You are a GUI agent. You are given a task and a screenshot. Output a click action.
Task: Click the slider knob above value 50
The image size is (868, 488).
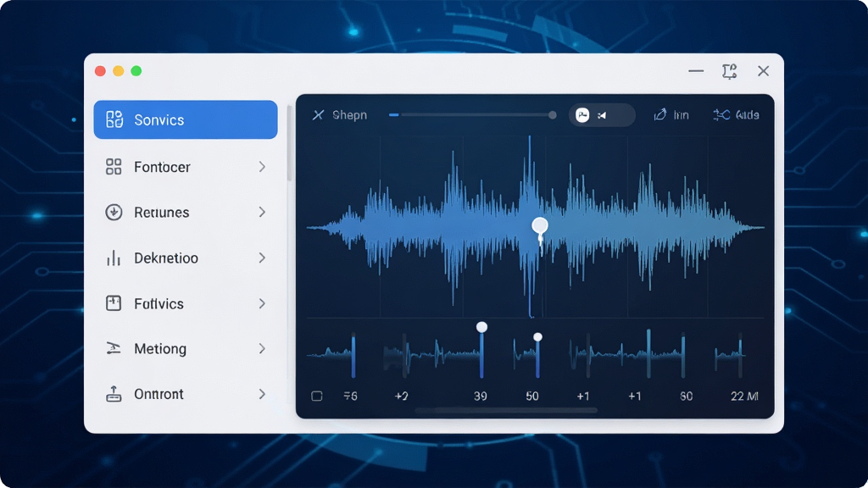tap(537, 336)
